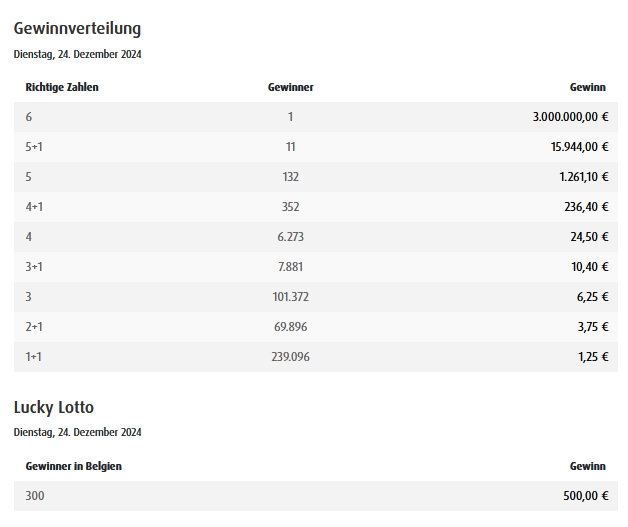Select the jackpot amount 3.000.000,00 €
628x527 pixels.
pyautogui.click(x=570, y=117)
